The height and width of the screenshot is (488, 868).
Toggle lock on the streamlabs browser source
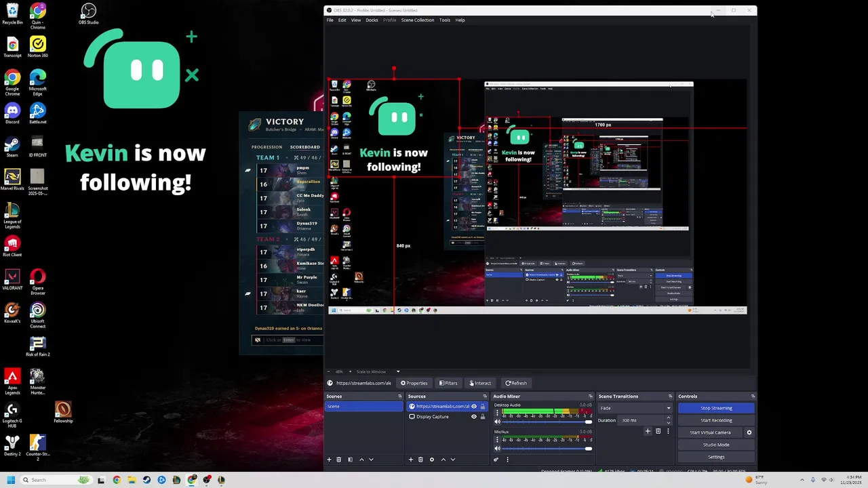click(x=483, y=407)
